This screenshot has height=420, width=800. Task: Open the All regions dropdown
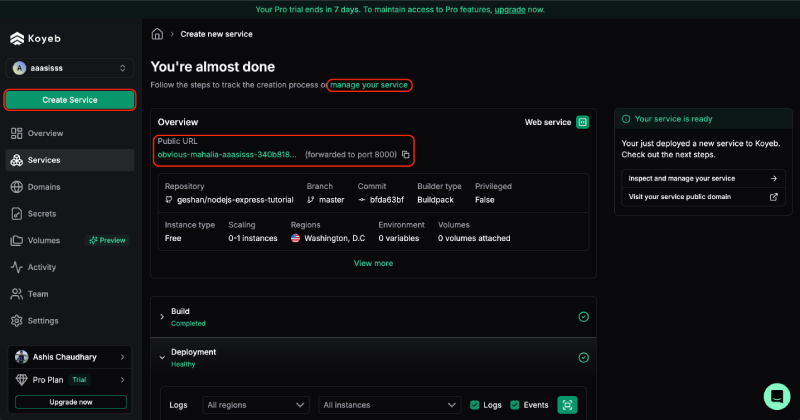point(255,405)
